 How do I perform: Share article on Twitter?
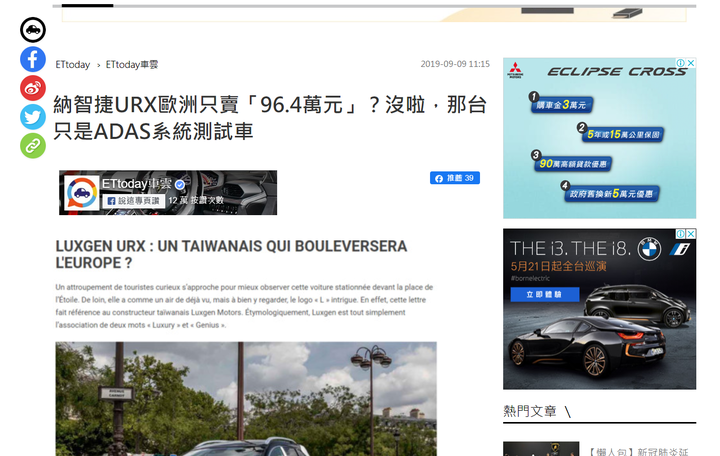click(33, 117)
